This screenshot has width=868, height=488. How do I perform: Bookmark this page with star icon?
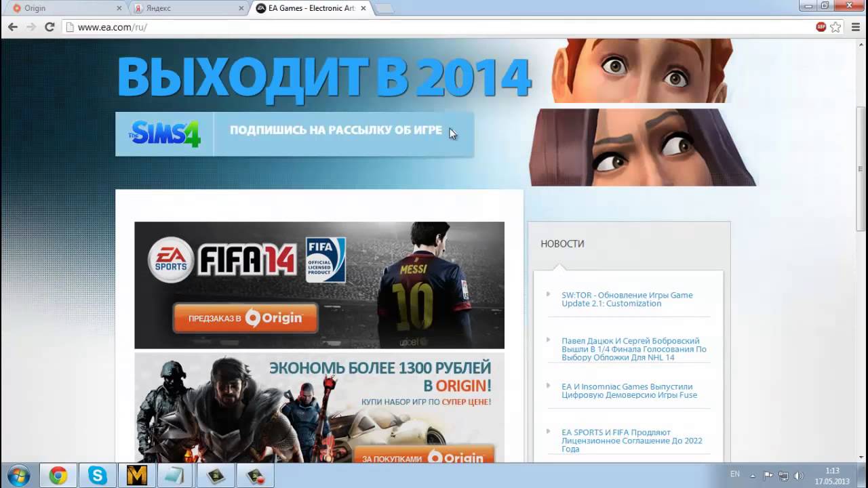tap(835, 27)
